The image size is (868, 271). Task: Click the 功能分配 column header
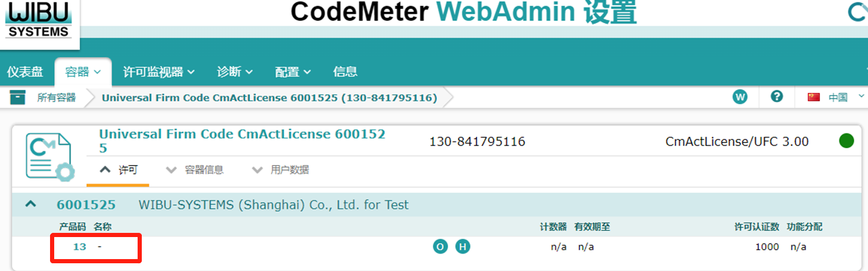[x=804, y=227]
